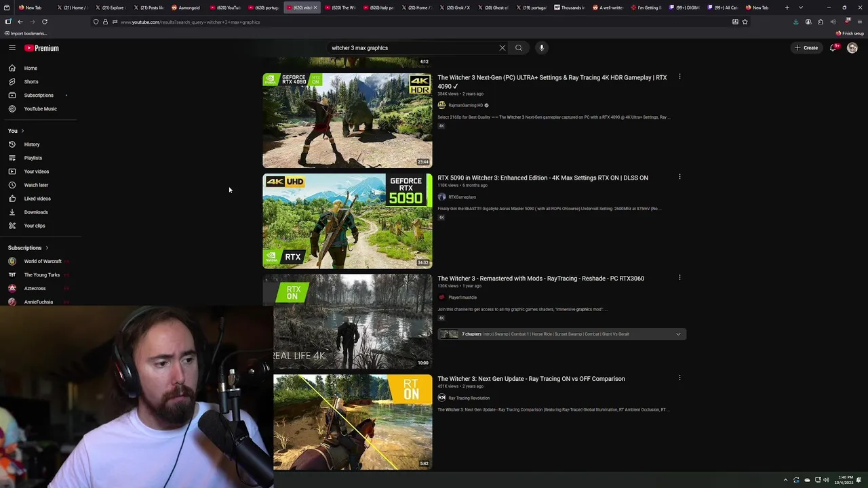Click the search query input field
Viewport: 868px width, 488px height.
pyautogui.click(x=412, y=48)
